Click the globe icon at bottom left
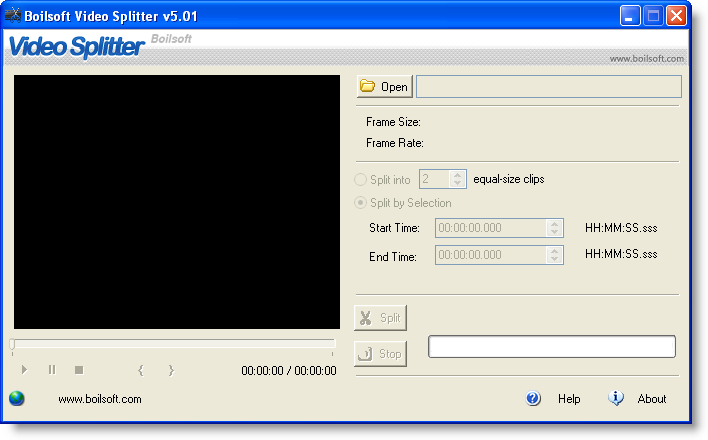The height and width of the screenshot is (440, 708). (17, 398)
